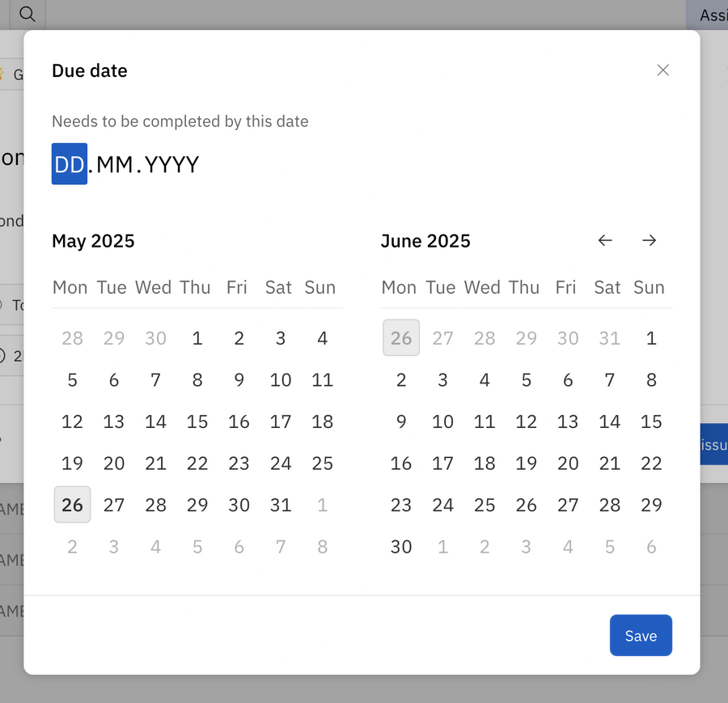The height and width of the screenshot is (703, 728).
Task: Select May 26, the current date
Action: 72,505
